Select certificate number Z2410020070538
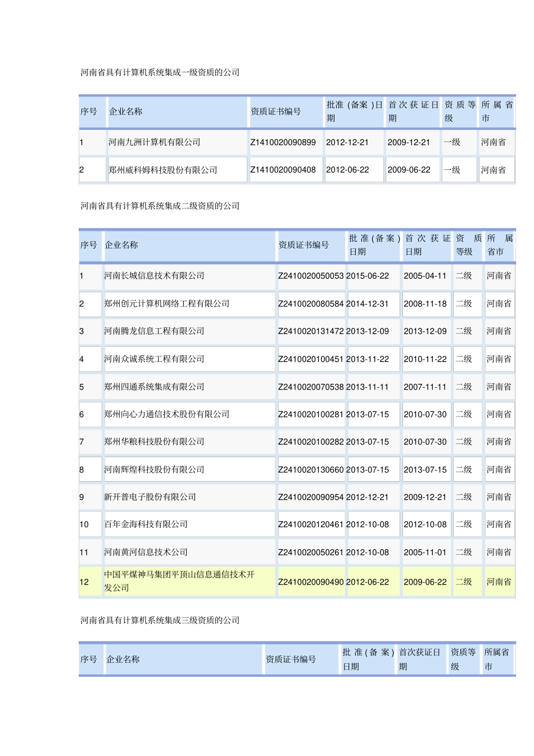Image resolution: width=534 pixels, height=756 pixels. 311,387
